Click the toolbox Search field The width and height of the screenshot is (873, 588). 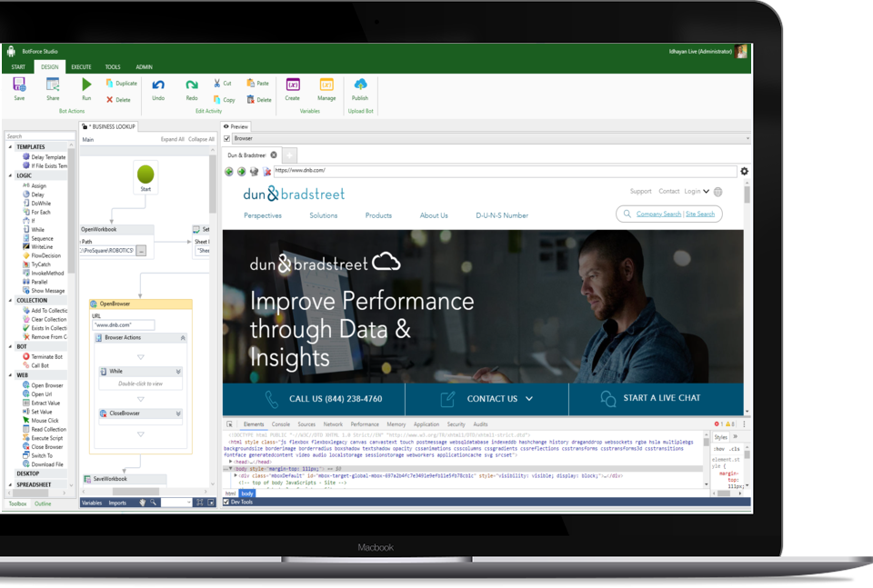click(39, 136)
